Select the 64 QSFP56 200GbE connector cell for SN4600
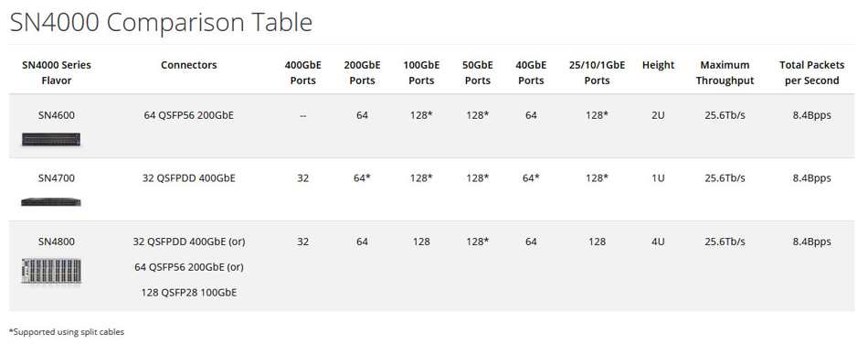This screenshot has width=868, height=344. (x=189, y=116)
